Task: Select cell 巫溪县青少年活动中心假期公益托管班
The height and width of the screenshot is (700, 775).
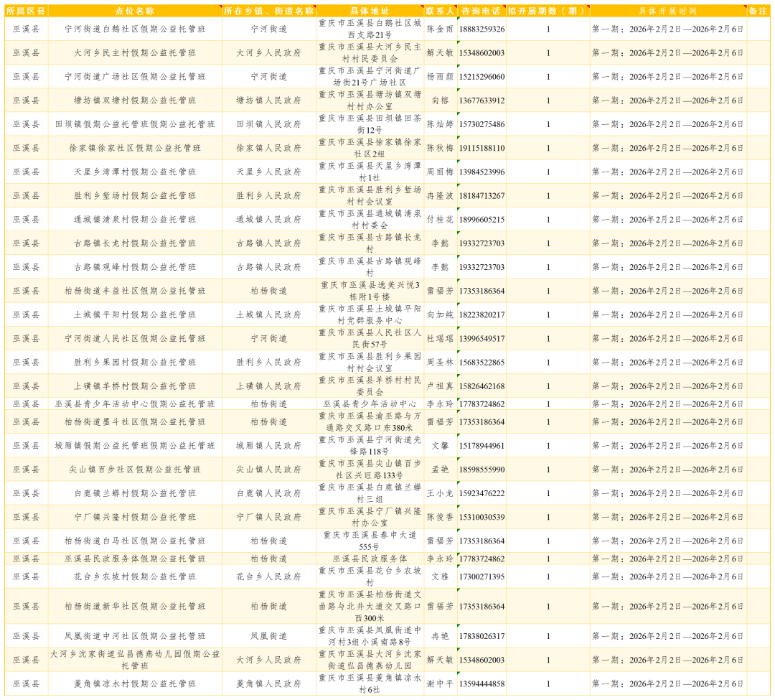Action: 135,404
